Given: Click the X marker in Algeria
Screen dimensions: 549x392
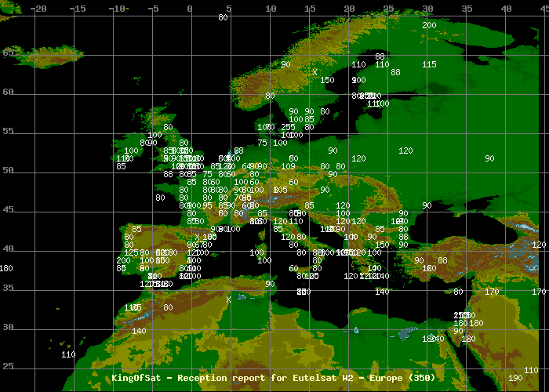Looking at the screenshot, I should (229, 299).
